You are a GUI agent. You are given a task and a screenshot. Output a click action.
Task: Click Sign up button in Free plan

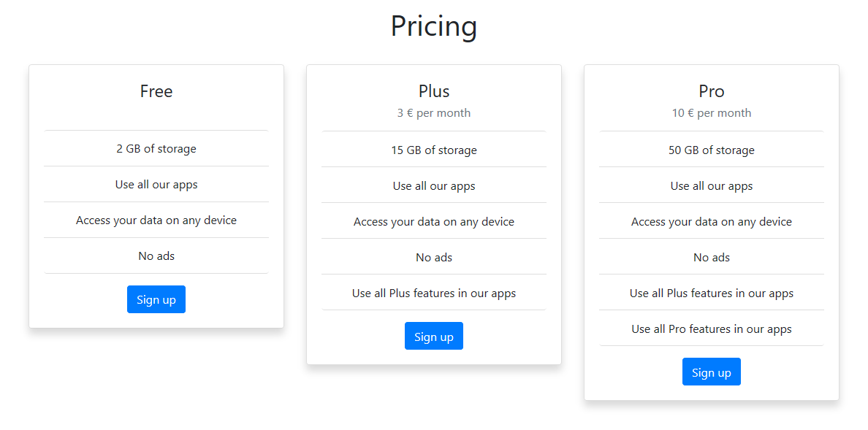tap(156, 299)
